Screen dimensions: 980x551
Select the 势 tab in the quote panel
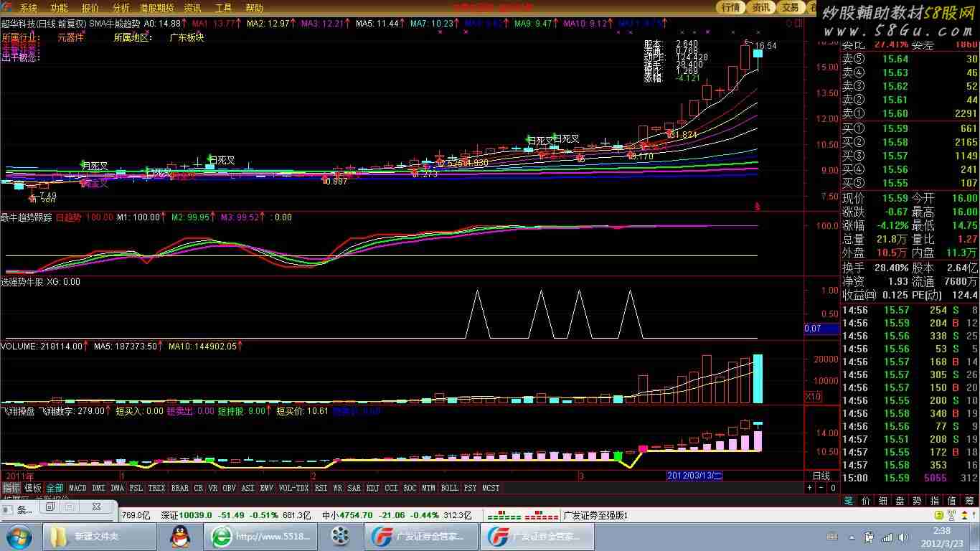(917, 501)
